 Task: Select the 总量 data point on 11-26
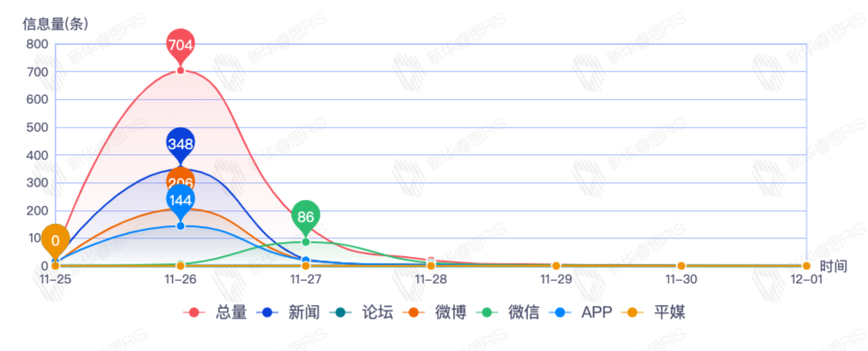click(181, 70)
